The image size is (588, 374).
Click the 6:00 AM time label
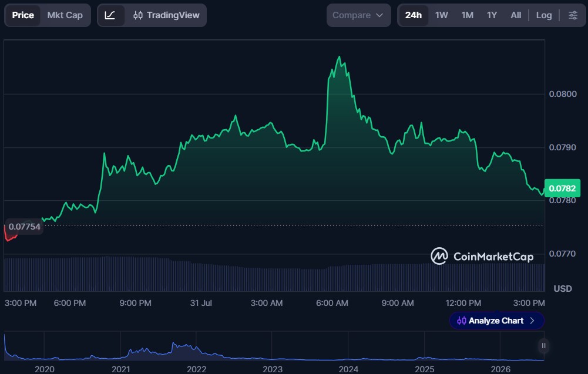tap(332, 303)
